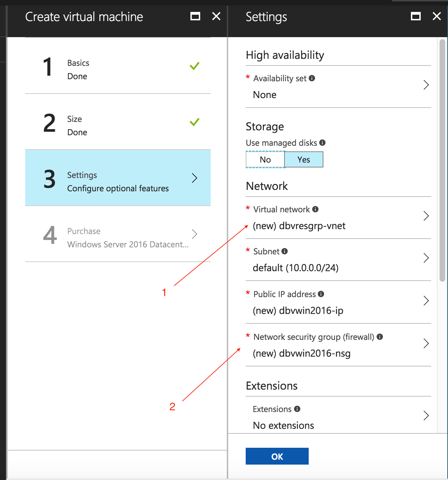Screen dimensions: 448x480
Task: Click the OK button
Action: [x=277, y=456]
